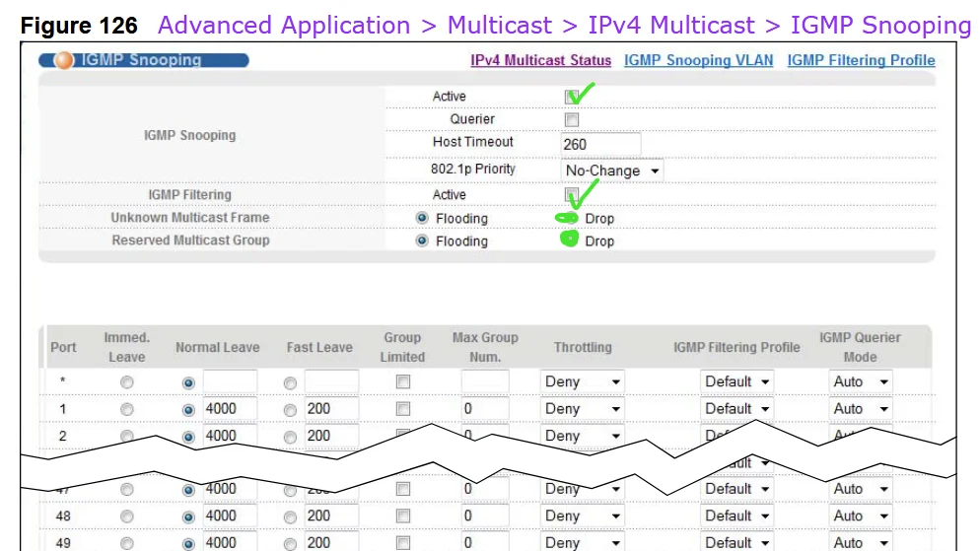Viewport: 980px width, 551px height.
Task: Open IGMP Querier Mode dropdown for port 1
Action: pyautogui.click(x=861, y=408)
